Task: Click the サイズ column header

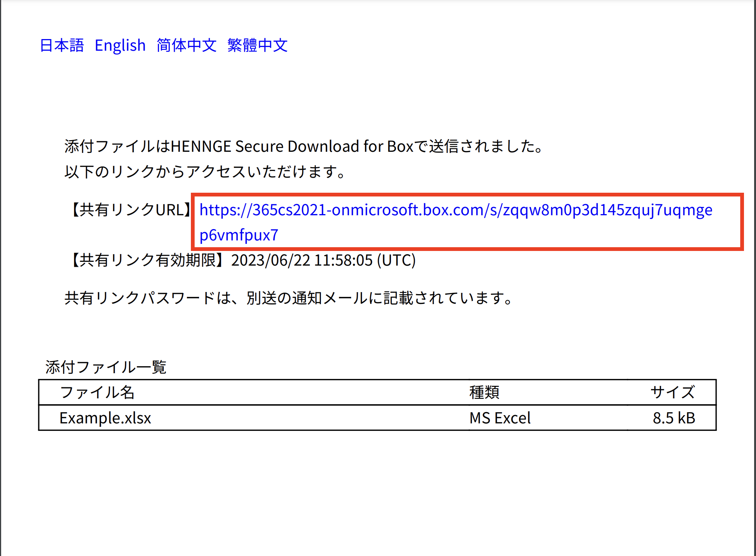Action: point(673,392)
